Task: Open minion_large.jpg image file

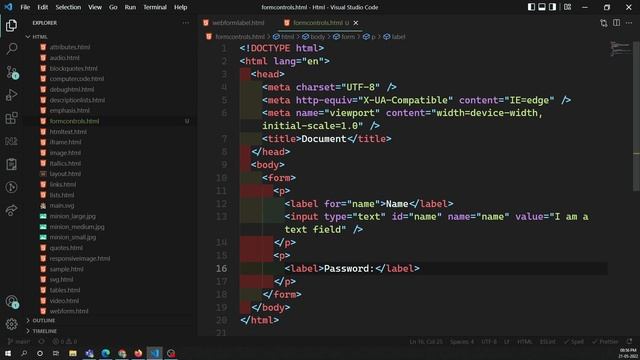Action: (73, 216)
